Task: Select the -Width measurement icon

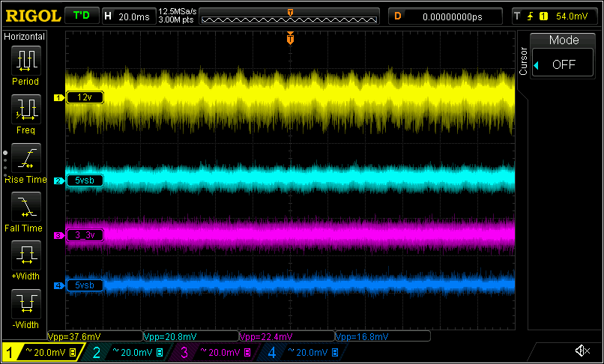Action: tap(25, 304)
